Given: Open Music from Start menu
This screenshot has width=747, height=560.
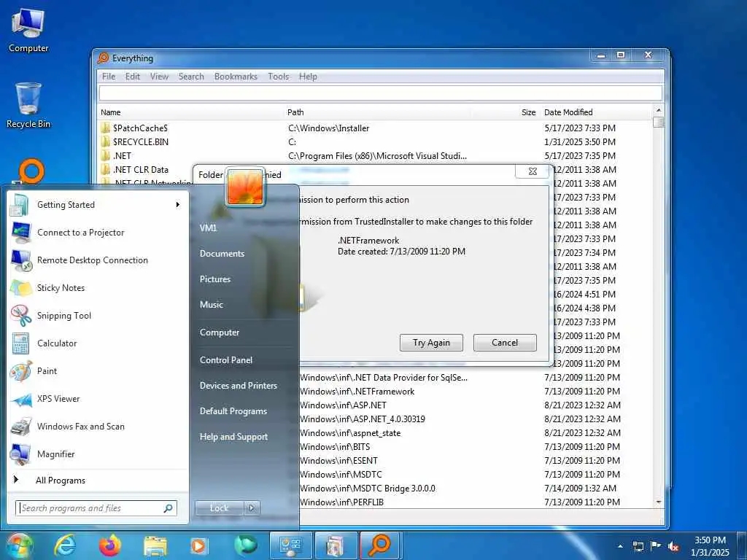Looking at the screenshot, I should (211, 305).
